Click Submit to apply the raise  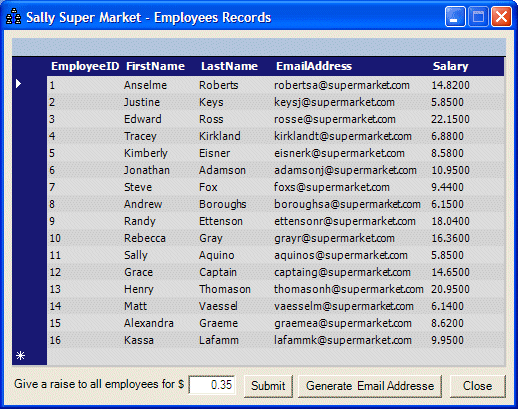pyautogui.click(x=268, y=386)
